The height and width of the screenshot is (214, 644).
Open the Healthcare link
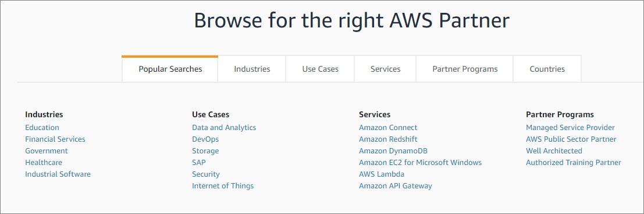(x=44, y=163)
